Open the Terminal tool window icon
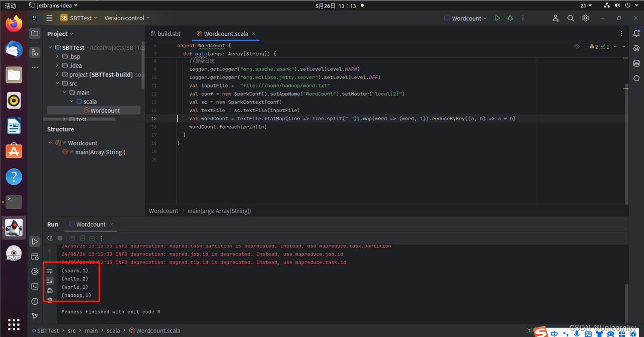The image size is (644, 337). click(35, 286)
